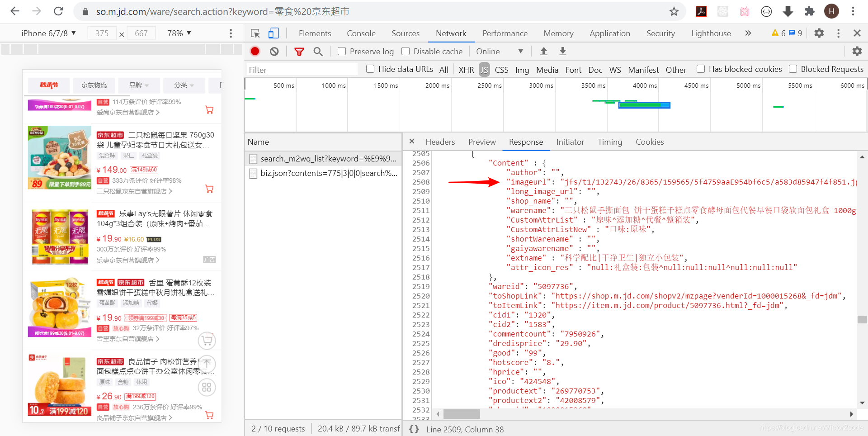This screenshot has width=868, height=436.
Task: Check Has blocked cookies
Action: tap(701, 69)
